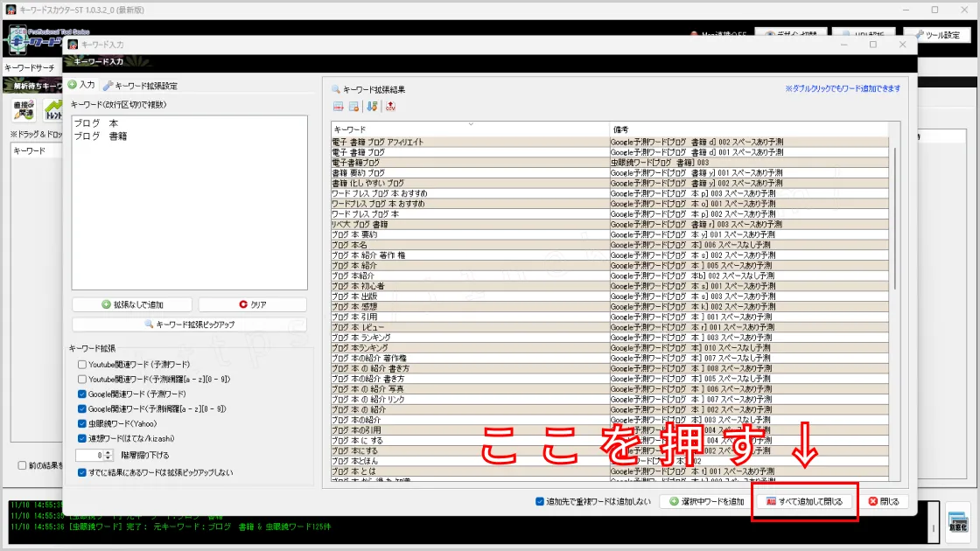Increase the 階層掘り下げる spinner value
980x551 pixels.
(x=109, y=451)
